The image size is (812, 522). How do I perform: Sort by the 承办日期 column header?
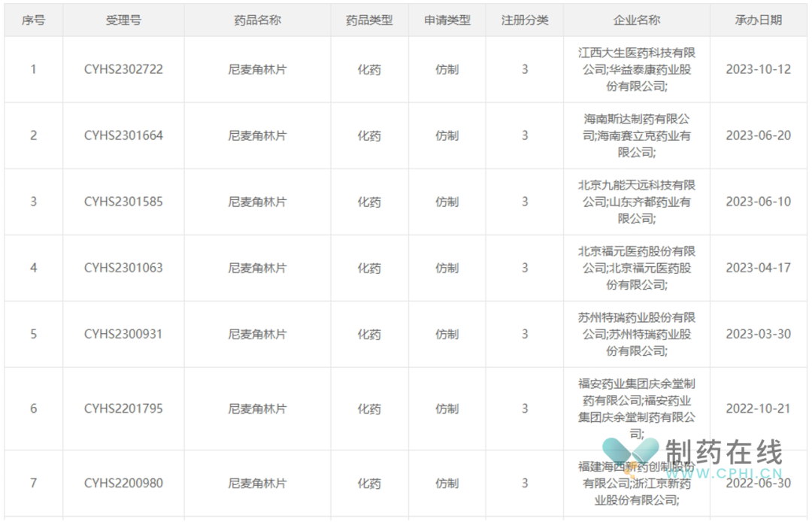click(x=758, y=20)
